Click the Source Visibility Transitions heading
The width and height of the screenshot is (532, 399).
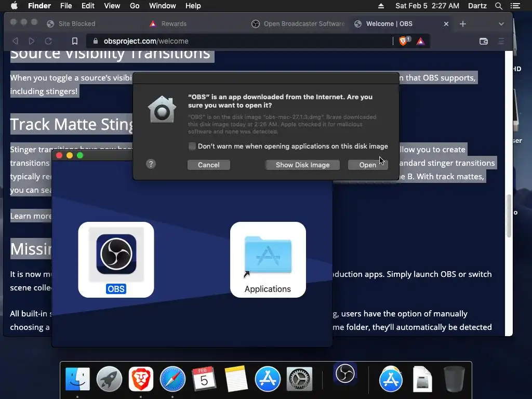coord(110,54)
